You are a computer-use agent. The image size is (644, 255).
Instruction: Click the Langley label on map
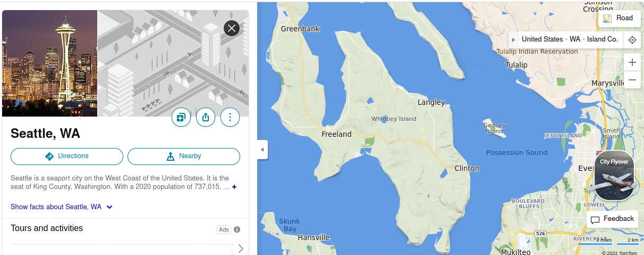point(431,102)
